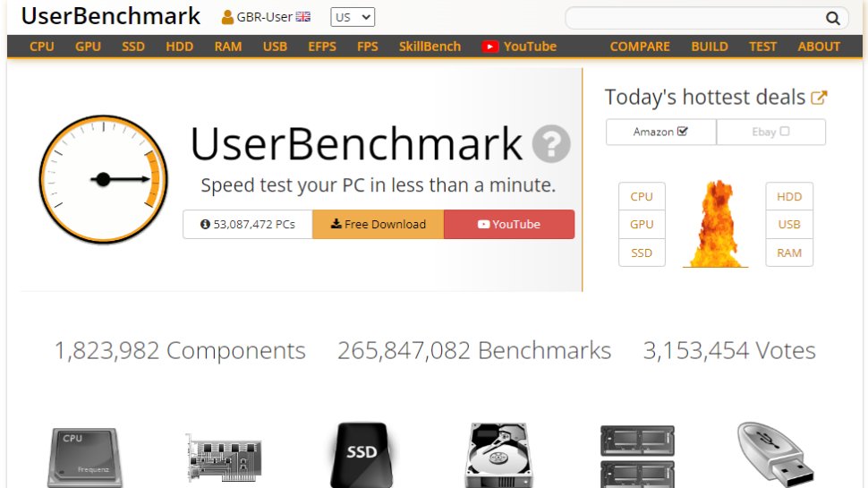Viewport: 868px width, 488px height.
Task: Select the USB flash drive component image
Action: 775,454
